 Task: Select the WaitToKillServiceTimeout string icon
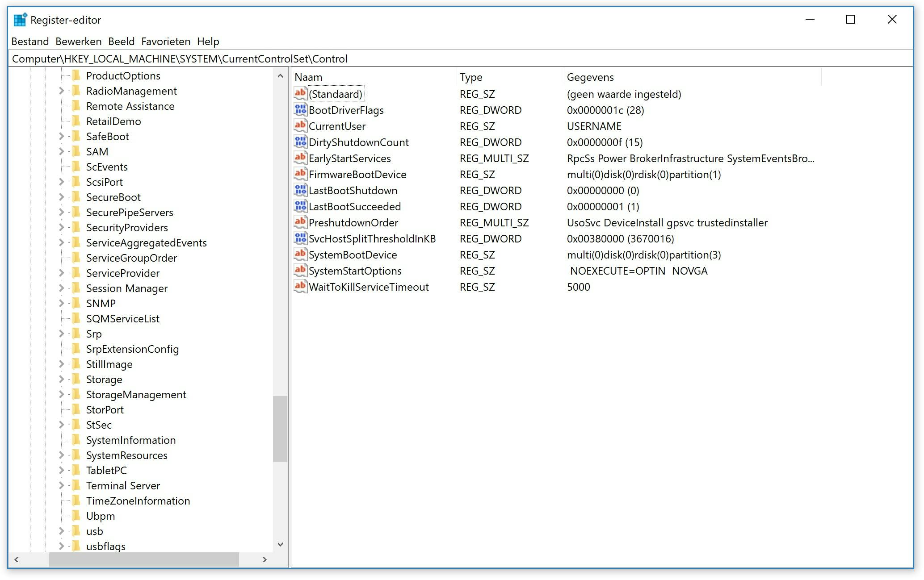(x=300, y=286)
